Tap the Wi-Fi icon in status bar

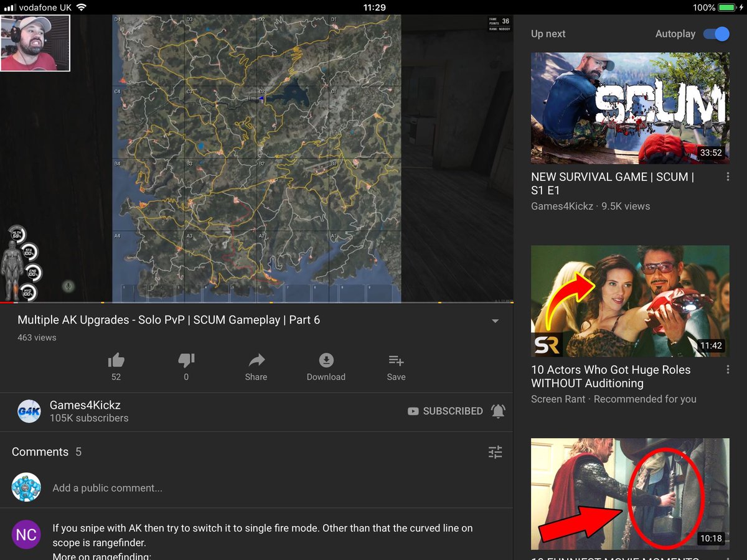tap(81, 7)
